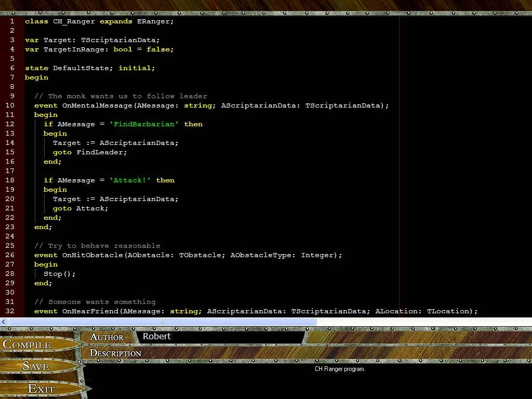
Task: Click the 'FindBarbarian' string literal
Action: click(x=144, y=124)
